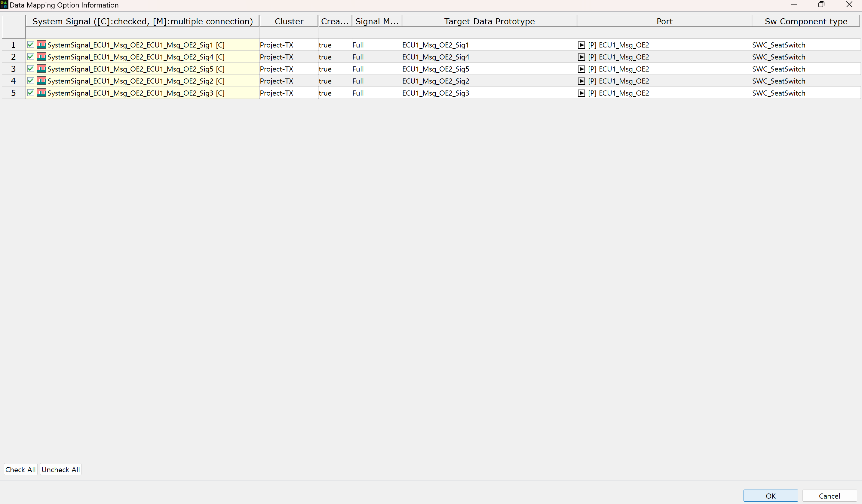Select row header number 1

[x=13, y=45]
